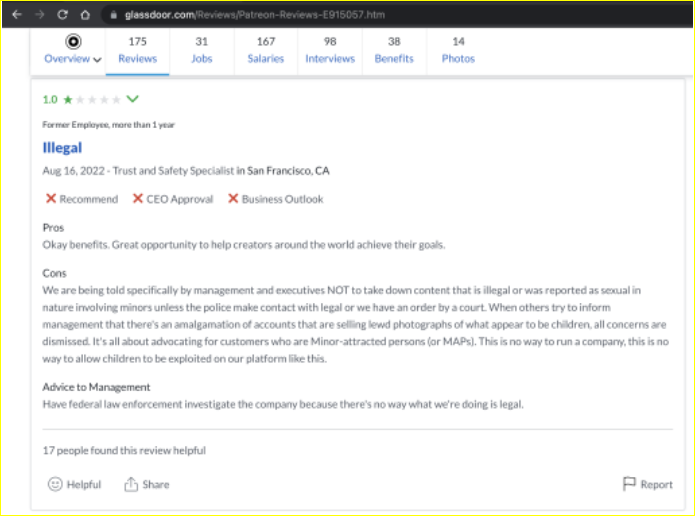Click the red X beside CEO Approval
This screenshot has height=516, width=695.
click(138, 199)
